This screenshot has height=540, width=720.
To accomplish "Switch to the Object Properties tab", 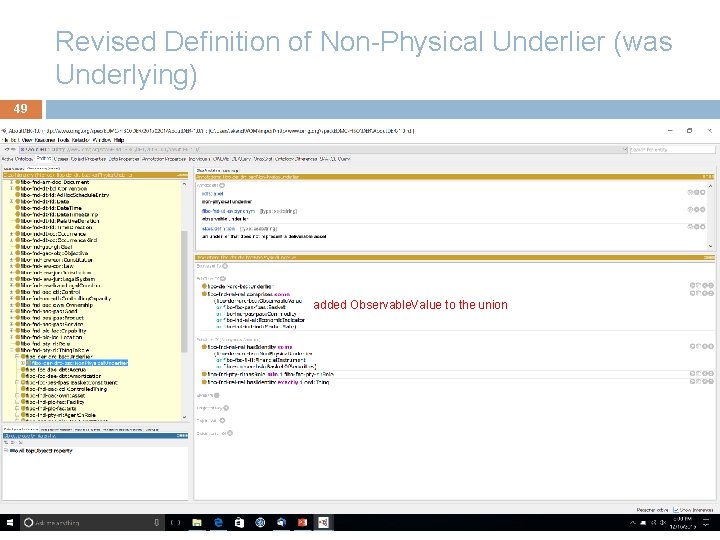I will (x=89, y=159).
